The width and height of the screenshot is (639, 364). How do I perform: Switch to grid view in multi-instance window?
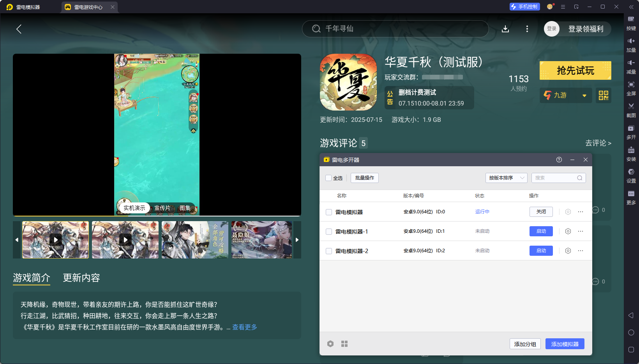click(344, 344)
